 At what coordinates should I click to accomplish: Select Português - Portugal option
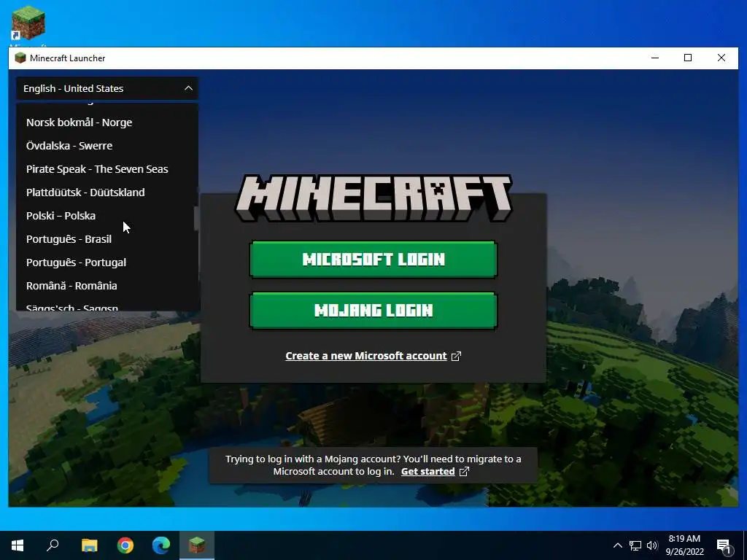(108, 262)
